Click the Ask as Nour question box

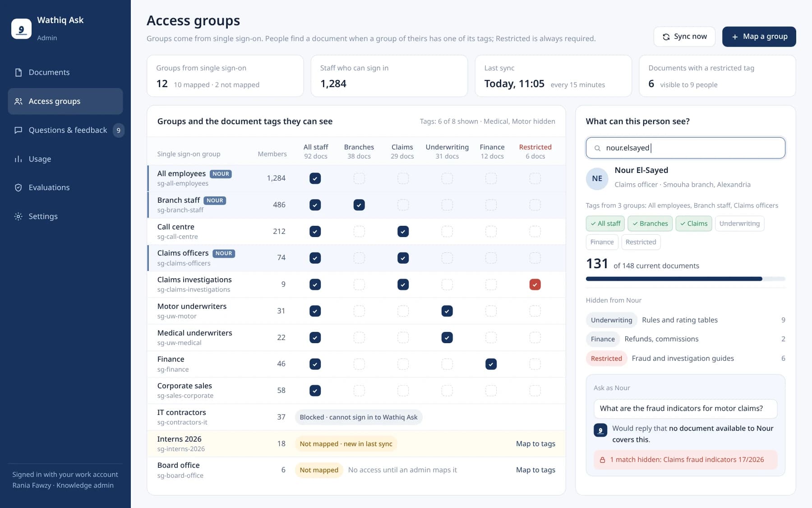point(685,409)
